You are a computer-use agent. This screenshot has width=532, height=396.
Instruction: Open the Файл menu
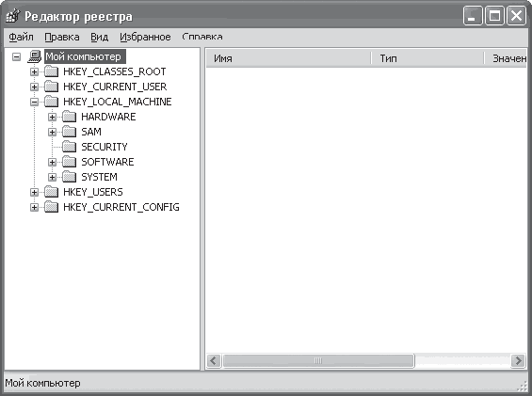[x=21, y=37]
